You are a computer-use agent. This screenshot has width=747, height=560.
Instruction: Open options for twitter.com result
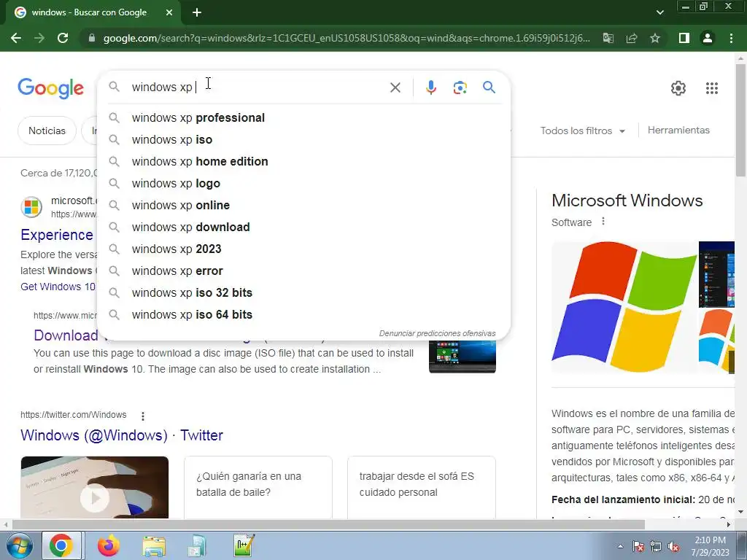143,416
